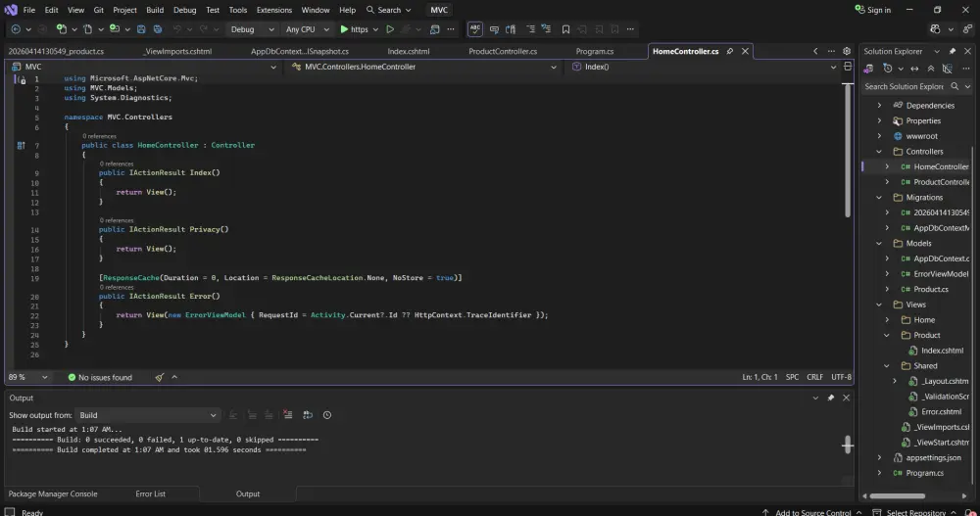Switch to the Error List tab
The image size is (980, 516).
(150, 494)
